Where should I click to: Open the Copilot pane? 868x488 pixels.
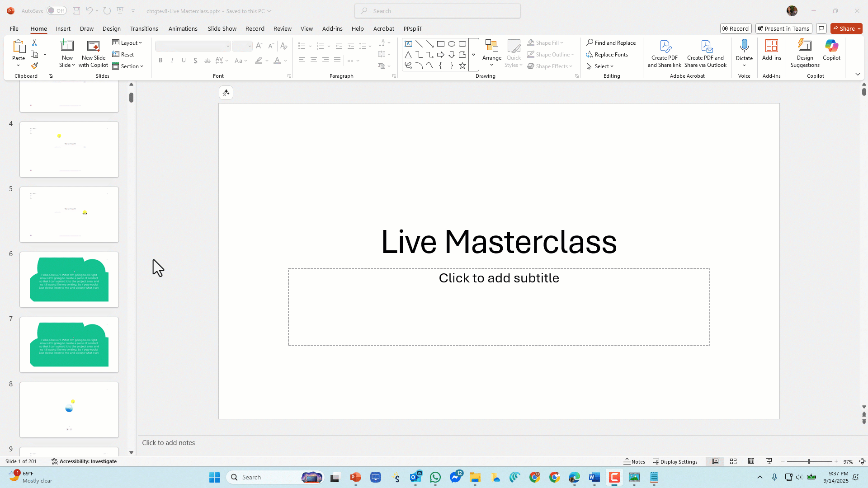(x=831, y=50)
